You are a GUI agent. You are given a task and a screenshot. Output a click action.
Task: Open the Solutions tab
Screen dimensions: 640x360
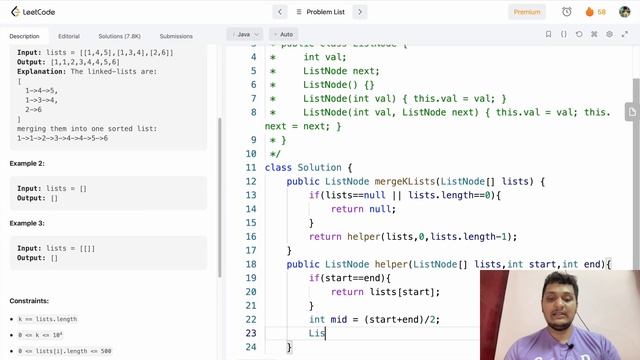click(120, 36)
